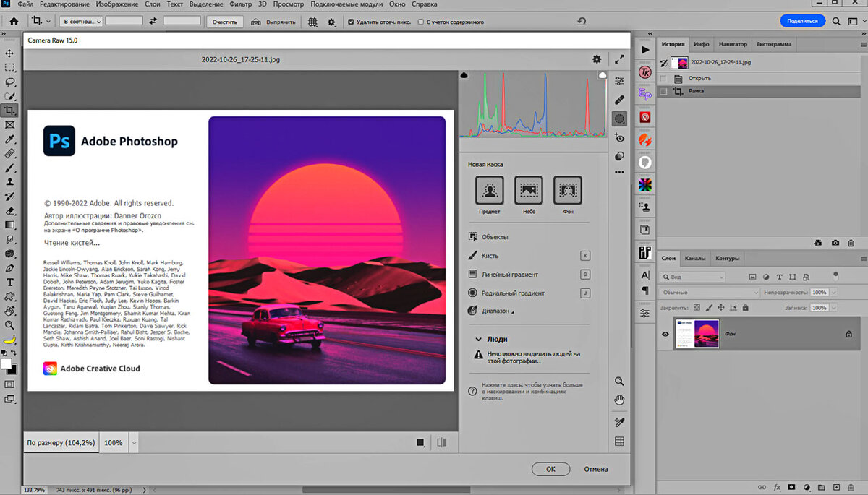Screen dimensions: 868x495
Task: Add a layer mask in Layers panel
Action: pyautogui.click(x=792, y=488)
